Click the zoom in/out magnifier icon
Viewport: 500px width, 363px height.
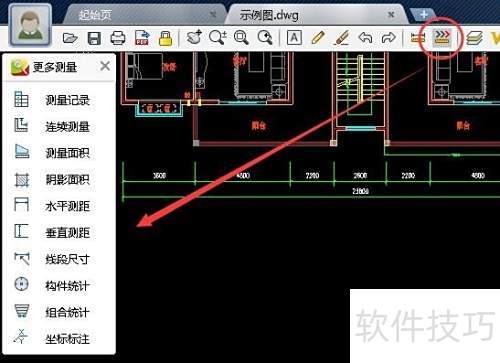[218, 37]
